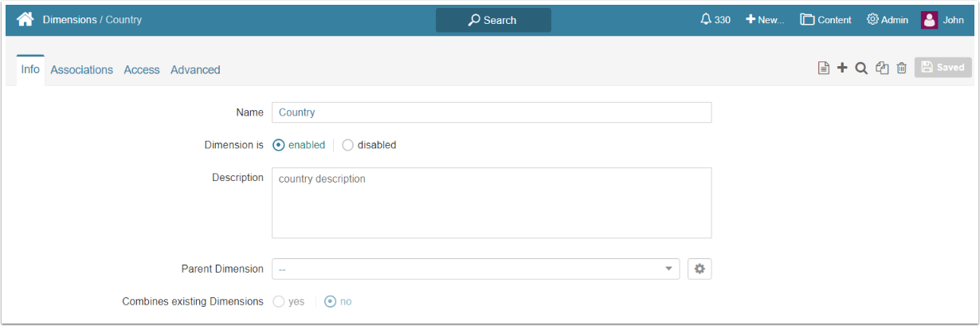Image resolution: width=980 pixels, height=326 pixels.
Task: Go to the Home icon
Action: tap(25, 19)
